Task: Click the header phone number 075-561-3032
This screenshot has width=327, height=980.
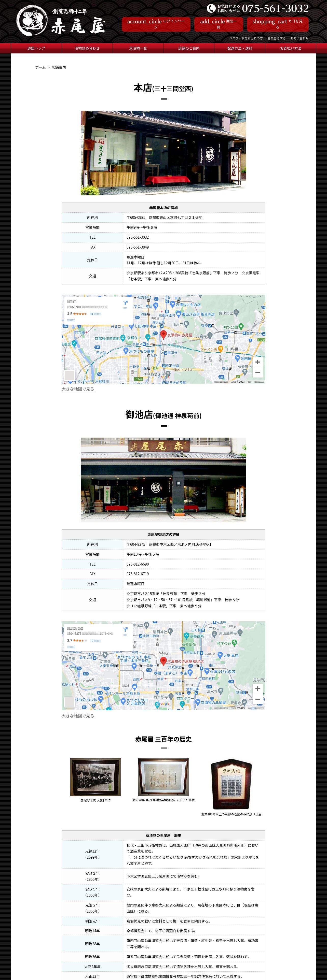Action: [x=275, y=8]
